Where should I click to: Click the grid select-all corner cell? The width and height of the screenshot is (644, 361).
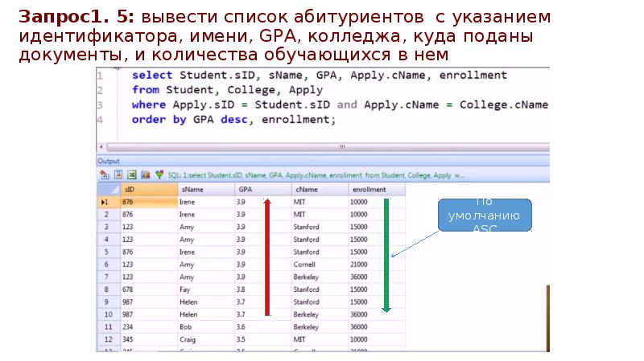point(109,190)
